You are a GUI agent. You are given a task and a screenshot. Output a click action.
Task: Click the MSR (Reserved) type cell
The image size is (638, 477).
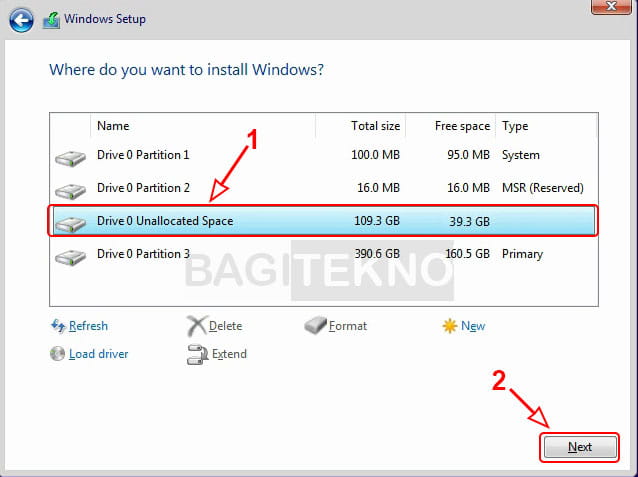(543, 188)
